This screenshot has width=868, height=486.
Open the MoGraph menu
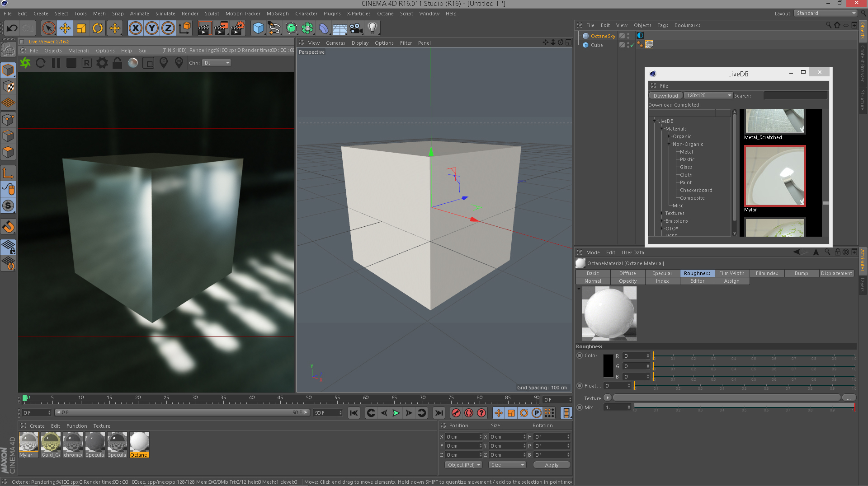tap(277, 14)
